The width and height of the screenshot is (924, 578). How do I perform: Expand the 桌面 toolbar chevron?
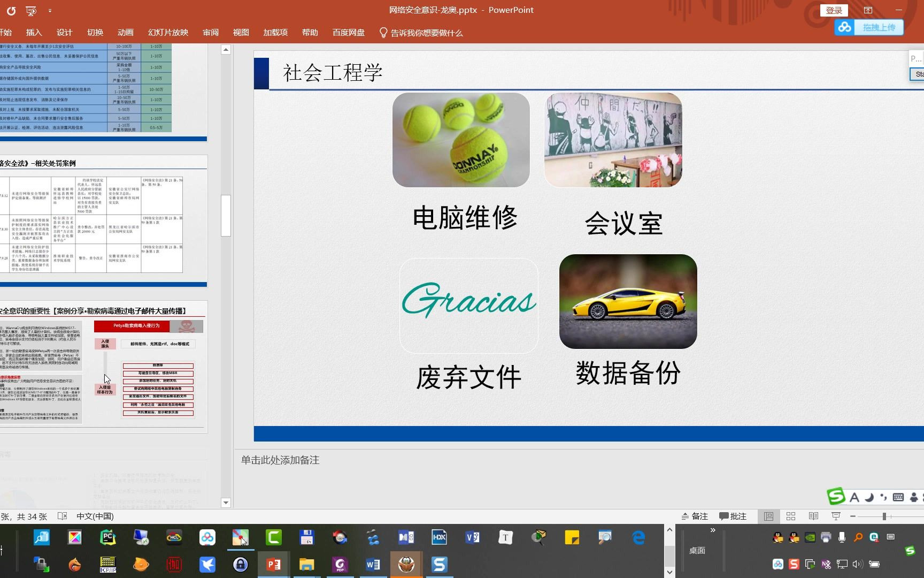tap(713, 530)
